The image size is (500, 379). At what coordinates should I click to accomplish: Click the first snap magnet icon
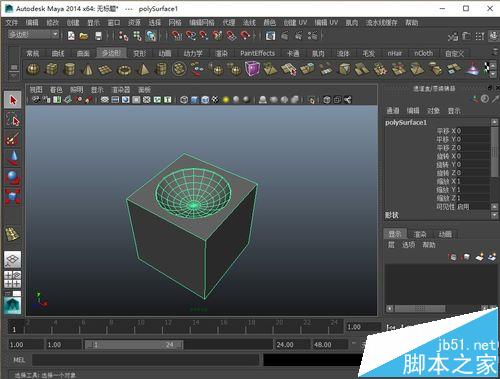(x=177, y=35)
